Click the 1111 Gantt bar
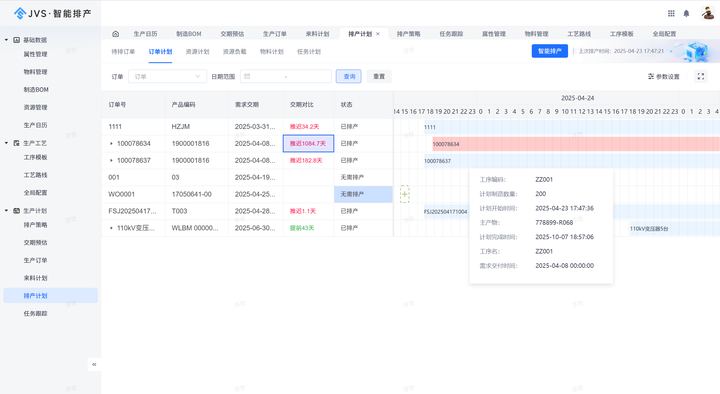This screenshot has height=394, width=720. [x=572, y=127]
